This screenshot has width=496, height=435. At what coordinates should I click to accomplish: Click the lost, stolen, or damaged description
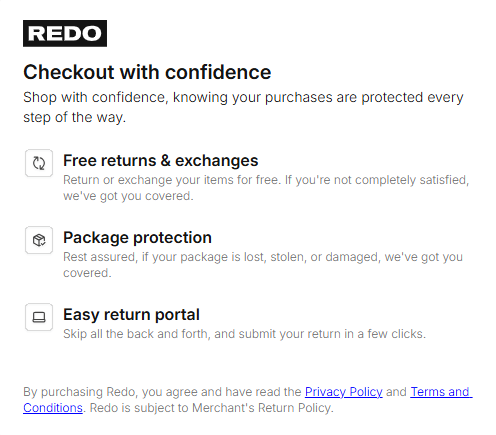[x=263, y=265]
